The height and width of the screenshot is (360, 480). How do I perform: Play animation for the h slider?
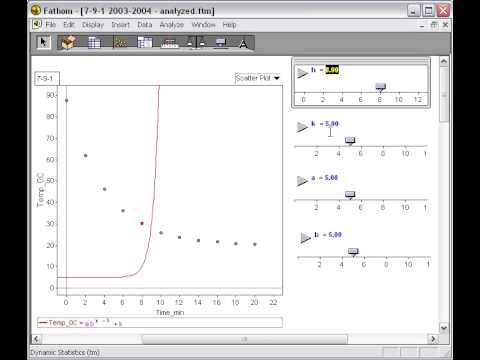tap(302, 73)
